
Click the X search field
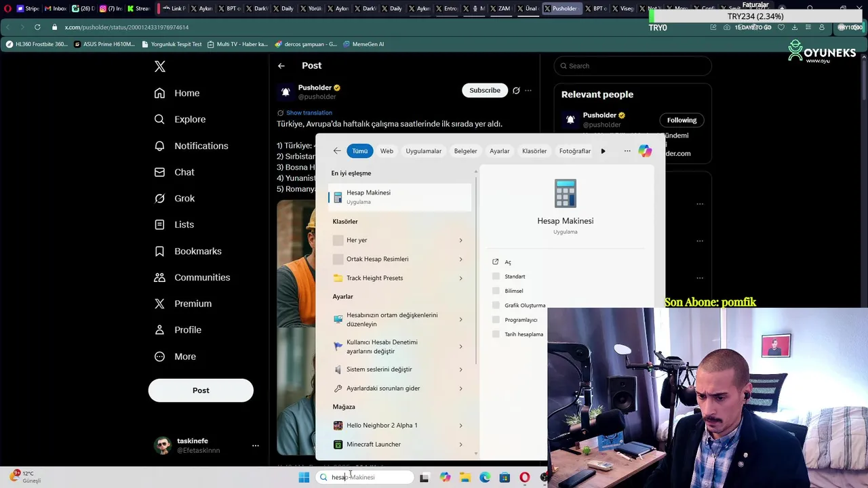pyautogui.click(x=633, y=66)
